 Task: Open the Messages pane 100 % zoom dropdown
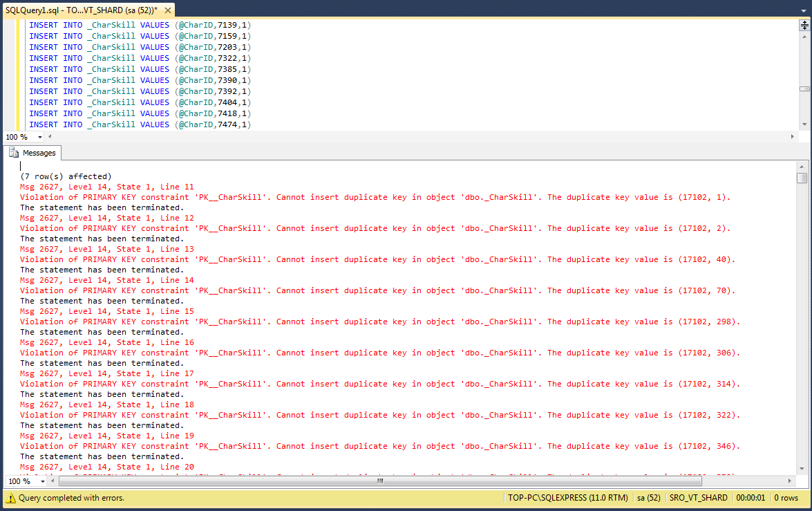tap(42, 481)
